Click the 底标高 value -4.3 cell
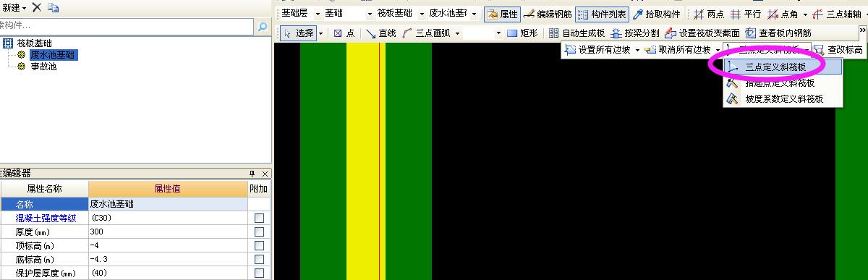This screenshot has width=868, height=280. (168, 259)
